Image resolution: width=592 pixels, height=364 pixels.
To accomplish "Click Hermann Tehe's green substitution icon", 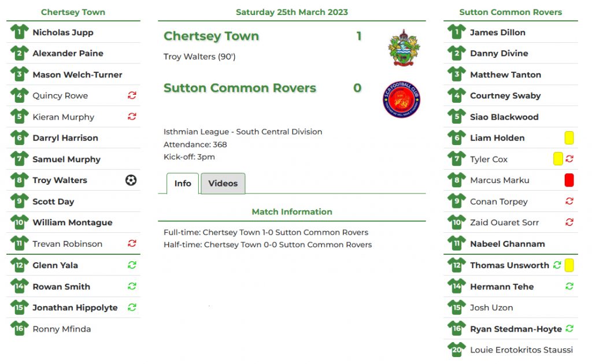I will click(569, 287).
